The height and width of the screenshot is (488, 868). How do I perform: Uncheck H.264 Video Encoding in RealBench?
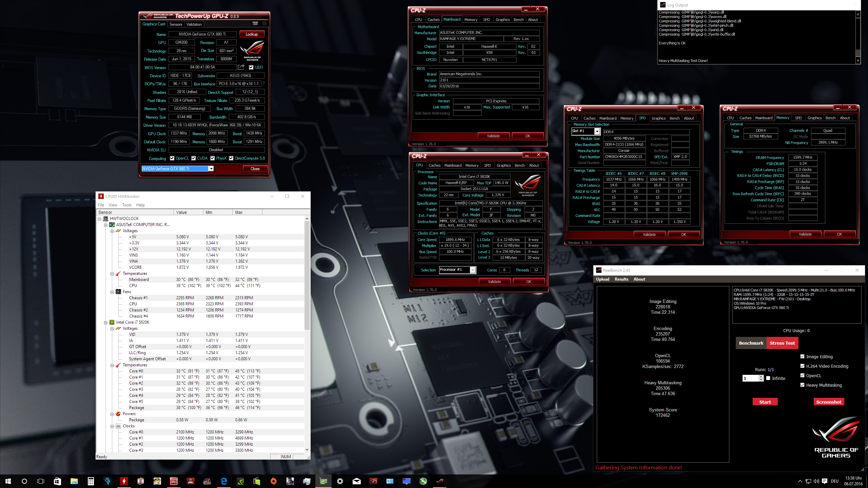[x=803, y=366]
